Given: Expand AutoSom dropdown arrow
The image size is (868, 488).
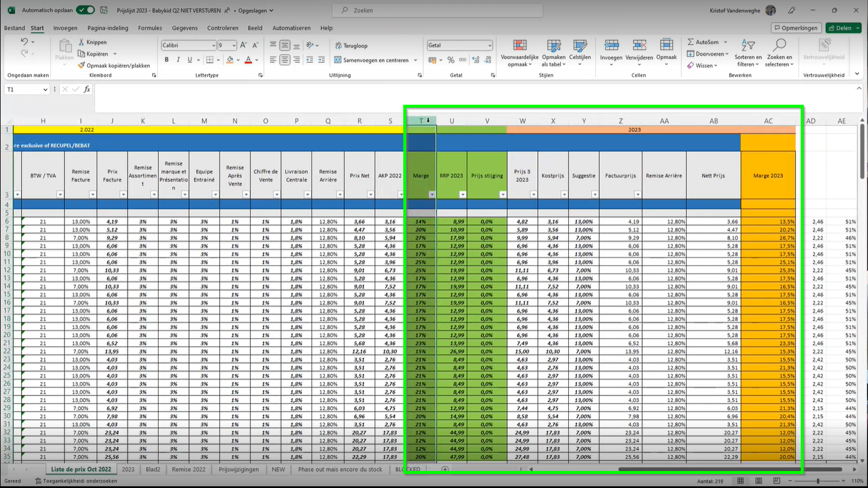Looking at the screenshot, I should (725, 42).
